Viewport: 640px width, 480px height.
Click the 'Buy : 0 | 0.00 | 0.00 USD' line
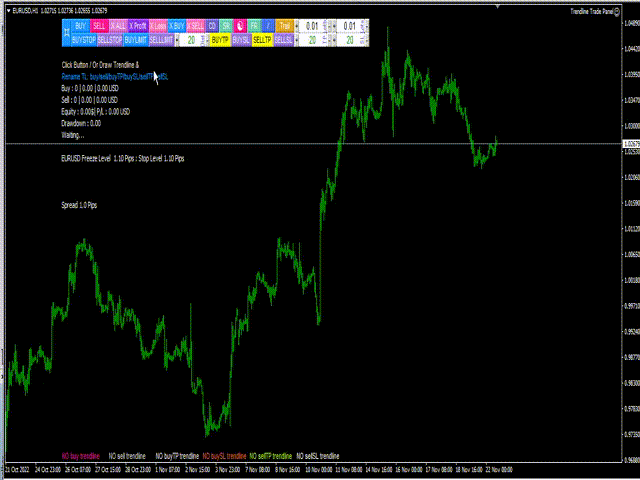tap(90, 88)
